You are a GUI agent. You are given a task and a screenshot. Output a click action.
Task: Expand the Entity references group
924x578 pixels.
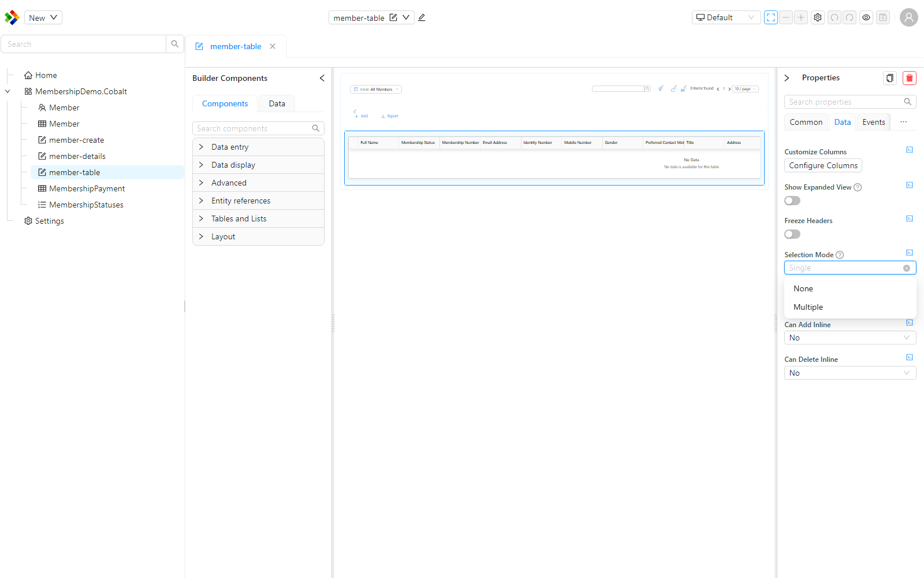click(x=258, y=201)
